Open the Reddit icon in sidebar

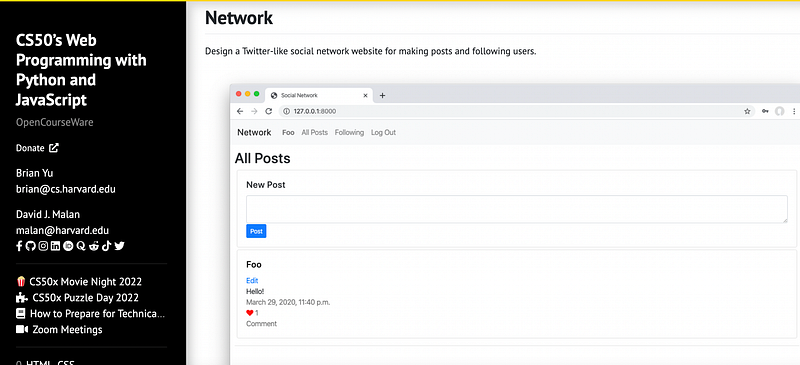coord(94,246)
